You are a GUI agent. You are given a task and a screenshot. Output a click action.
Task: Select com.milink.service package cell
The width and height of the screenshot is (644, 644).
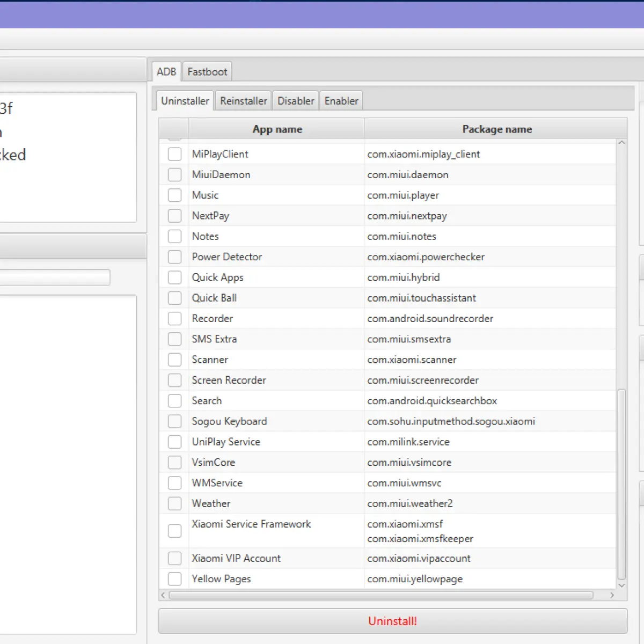point(490,442)
